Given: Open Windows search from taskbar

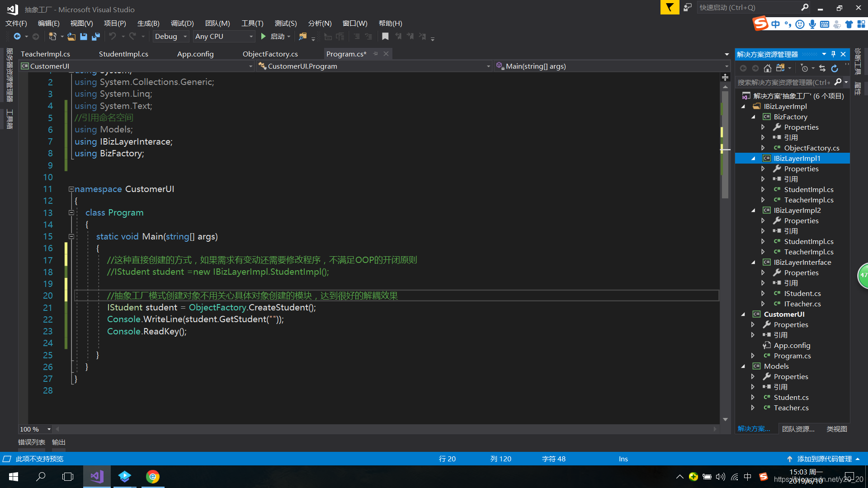Looking at the screenshot, I should click(x=41, y=477).
